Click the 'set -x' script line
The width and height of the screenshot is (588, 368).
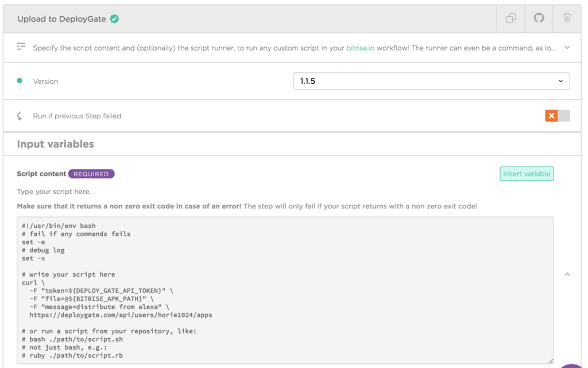(33, 258)
